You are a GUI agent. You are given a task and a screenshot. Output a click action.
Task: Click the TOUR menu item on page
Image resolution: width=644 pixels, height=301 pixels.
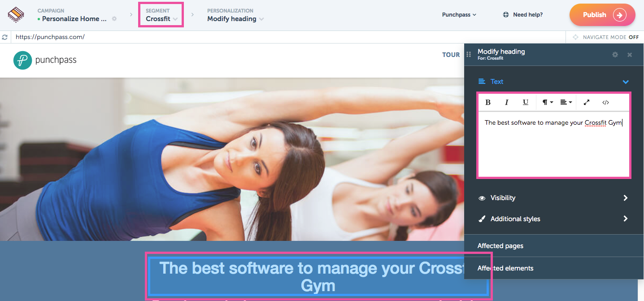pyautogui.click(x=451, y=55)
